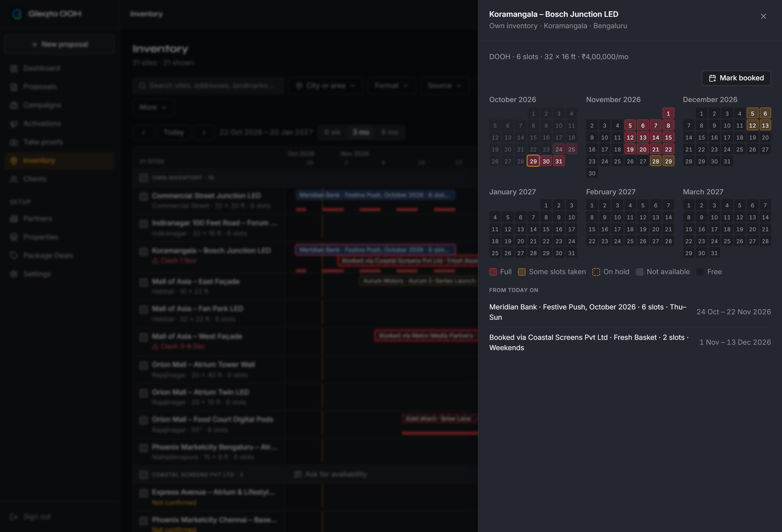
Task: Expand the More filters dropdown
Action: pos(153,107)
